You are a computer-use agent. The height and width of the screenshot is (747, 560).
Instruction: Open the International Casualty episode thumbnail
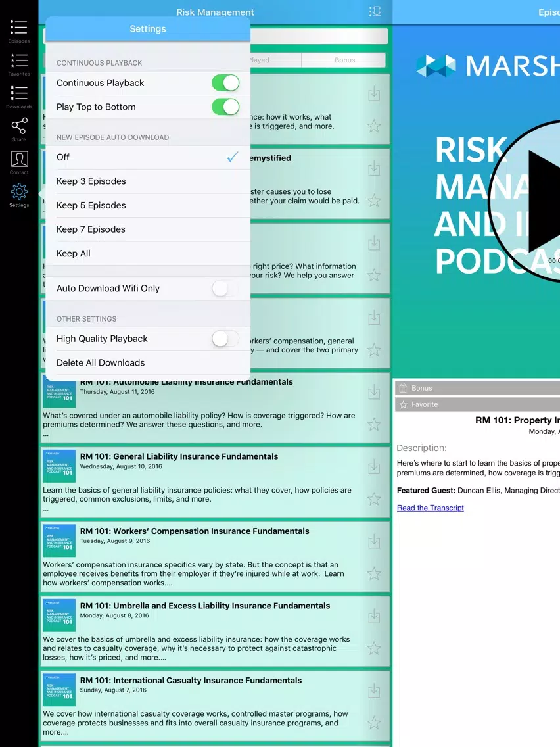59,690
